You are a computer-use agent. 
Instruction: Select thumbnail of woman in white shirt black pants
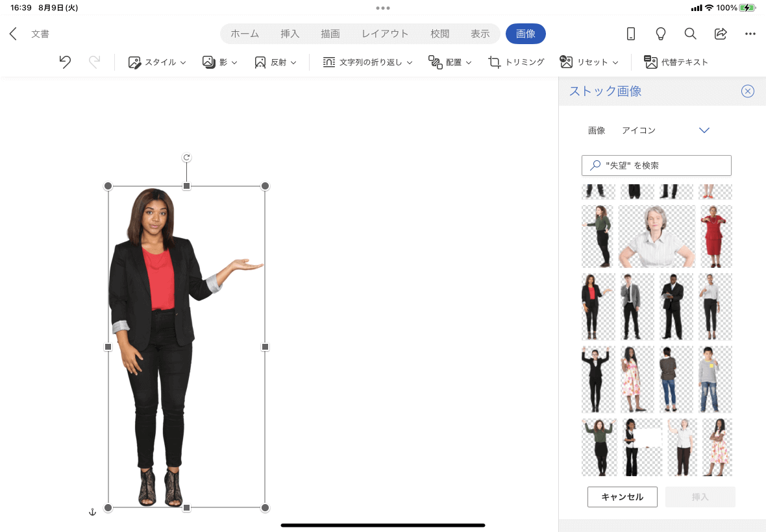[x=715, y=306]
